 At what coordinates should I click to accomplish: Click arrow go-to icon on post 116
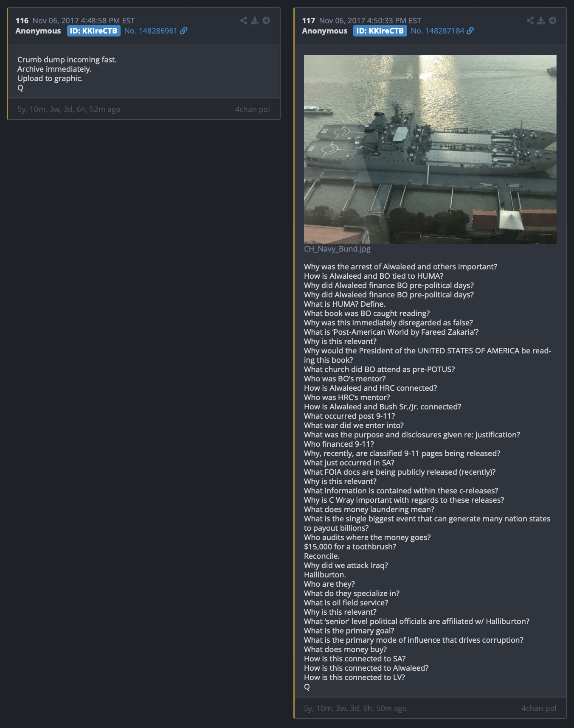[x=266, y=20]
